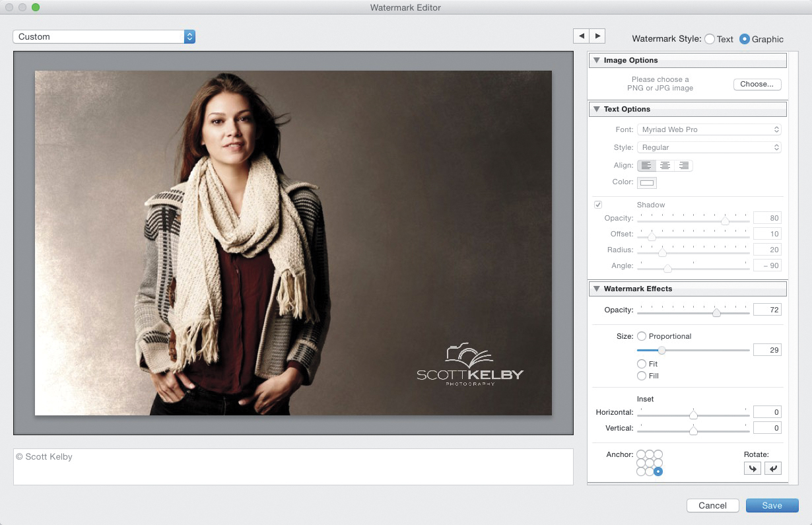Viewport: 812px width, 525px height.
Task: Select Text watermark style
Action: [x=710, y=39]
